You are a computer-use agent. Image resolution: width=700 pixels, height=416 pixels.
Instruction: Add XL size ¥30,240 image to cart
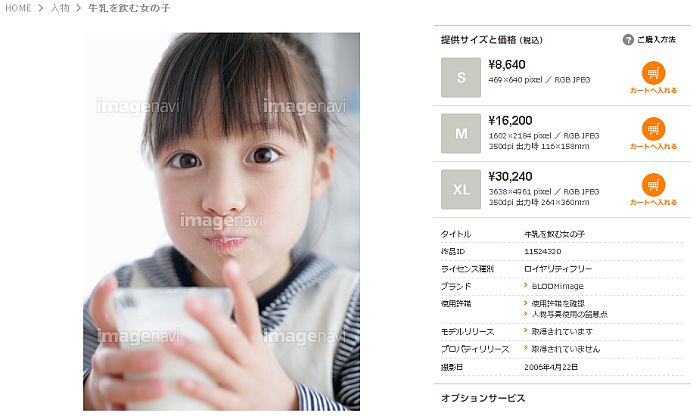pyautogui.click(x=653, y=190)
